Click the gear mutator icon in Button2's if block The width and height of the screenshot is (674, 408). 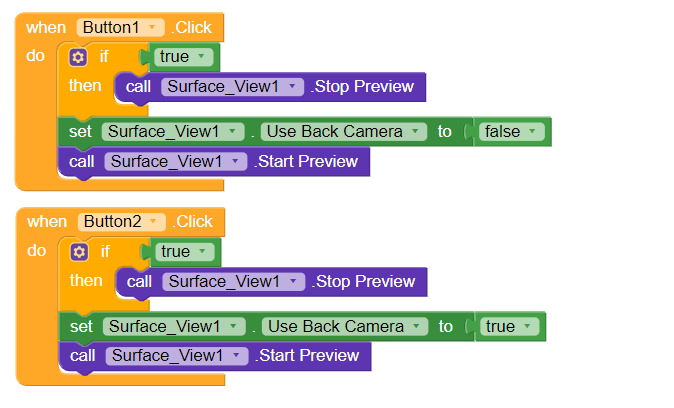(79, 252)
